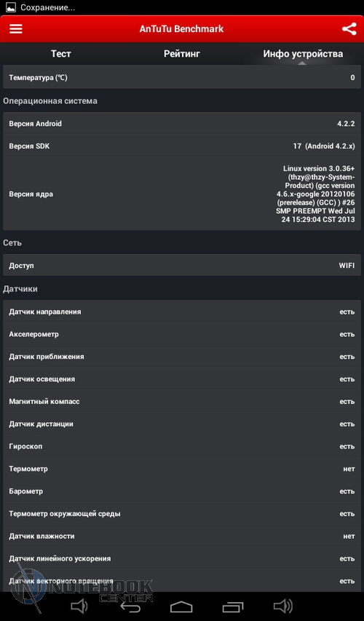The height and width of the screenshot is (621, 364).
Task: Switch to the Рейтинг tab
Action: click(x=182, y=53)
